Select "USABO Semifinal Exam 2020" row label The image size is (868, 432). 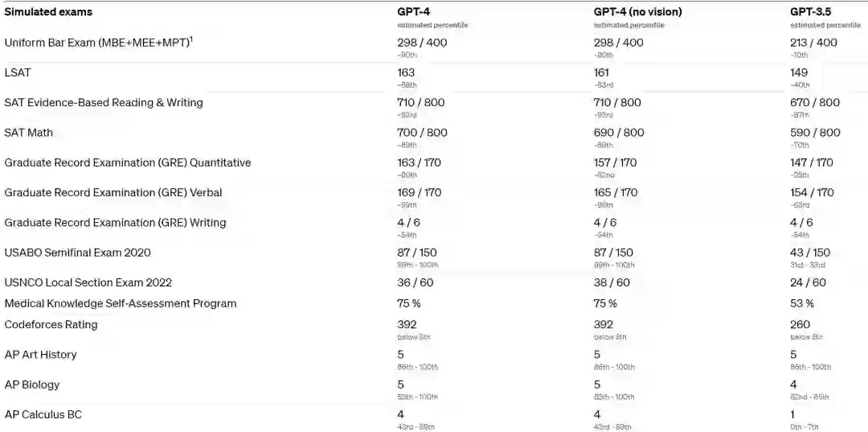[77, 253]
